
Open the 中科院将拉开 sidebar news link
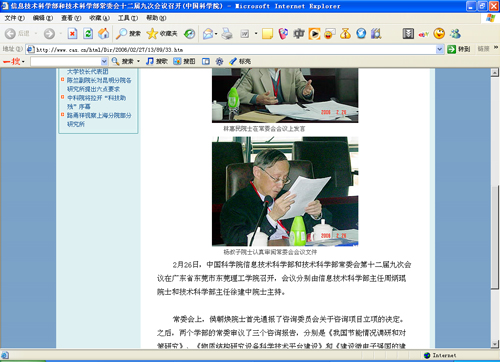pos(96,102)
